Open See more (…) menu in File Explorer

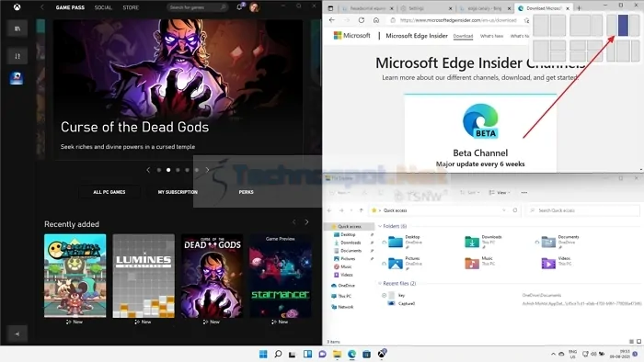(524, 192)
